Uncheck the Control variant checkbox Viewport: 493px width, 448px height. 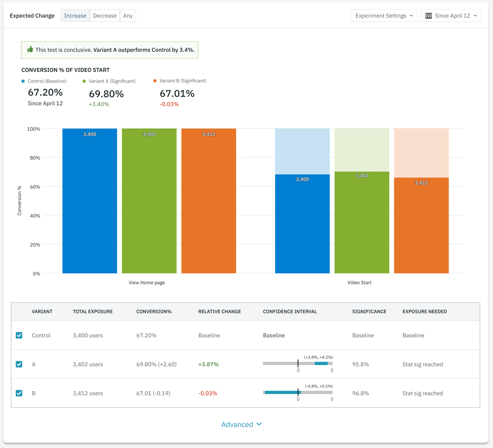[x=19, y=335]
